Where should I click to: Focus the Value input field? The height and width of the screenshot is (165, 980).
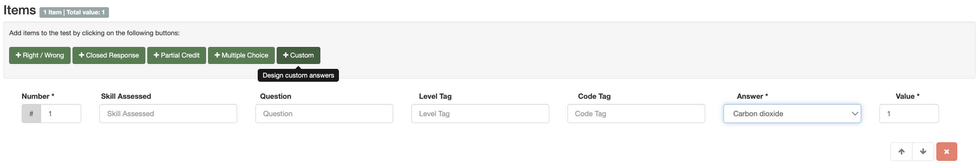click(x=909, y=114)
